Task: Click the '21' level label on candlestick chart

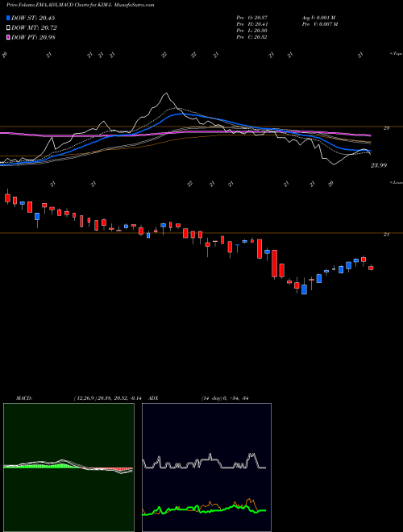Action: coord(386,235)
